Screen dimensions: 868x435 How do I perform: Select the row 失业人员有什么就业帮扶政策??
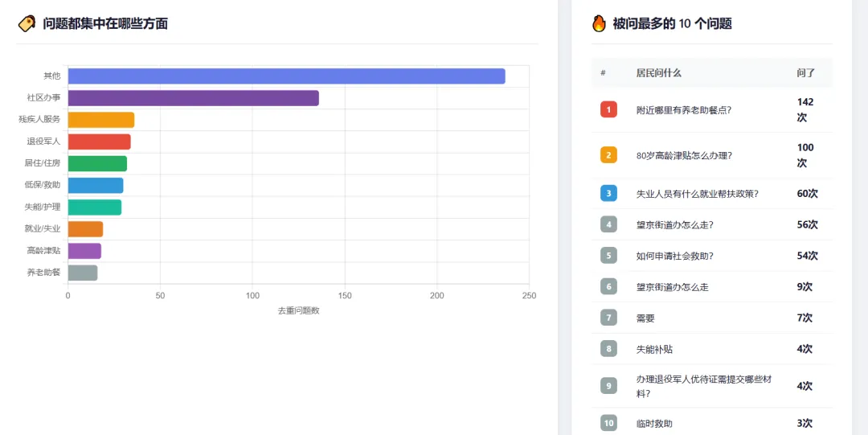point(712,194)
